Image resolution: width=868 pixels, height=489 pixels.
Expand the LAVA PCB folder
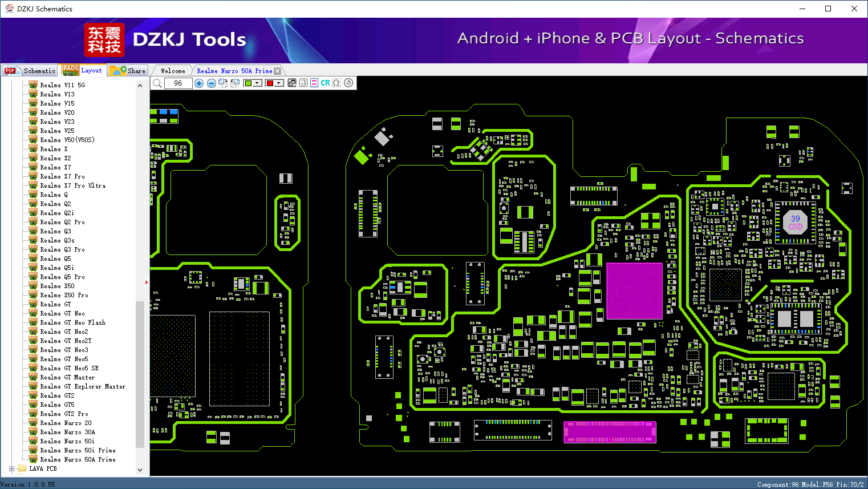click(x=11, y=469)
